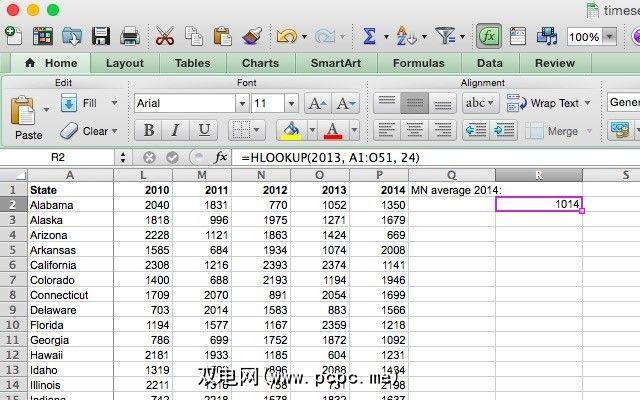Image resolution: width=640 pixels, height=400 pixels.
Task: Align text to top
Action: coord(387,103)
